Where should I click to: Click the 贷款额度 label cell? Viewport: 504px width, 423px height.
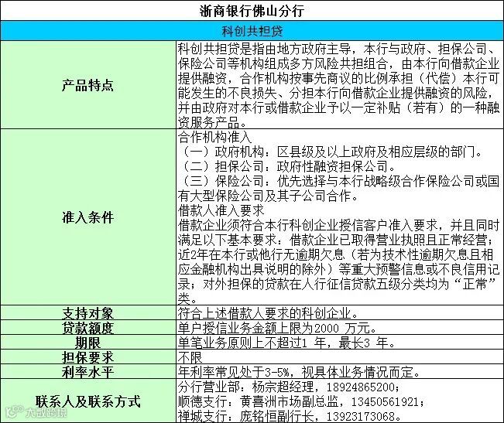point(87,327)
